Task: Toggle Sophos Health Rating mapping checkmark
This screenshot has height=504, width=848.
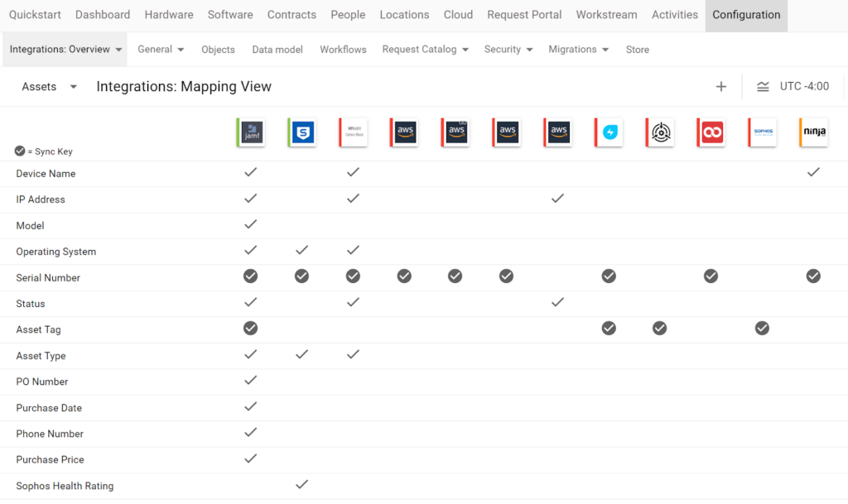Action: coord(301,485)
